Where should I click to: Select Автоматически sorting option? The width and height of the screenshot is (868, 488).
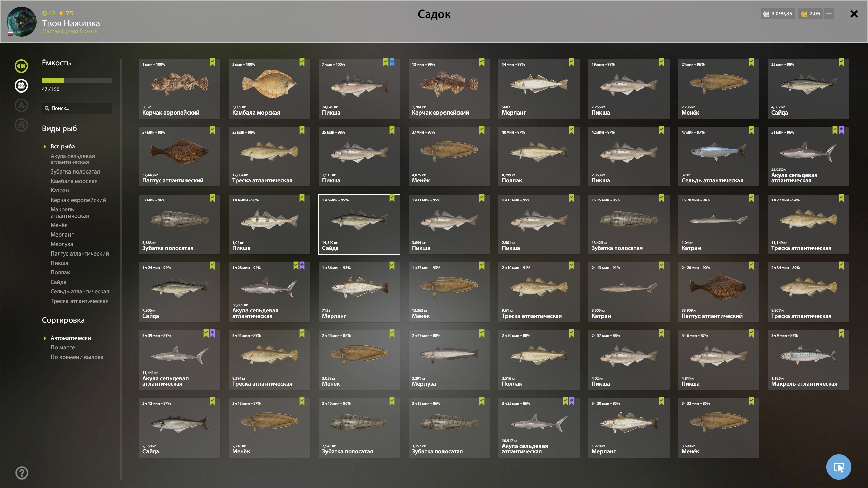71,338
